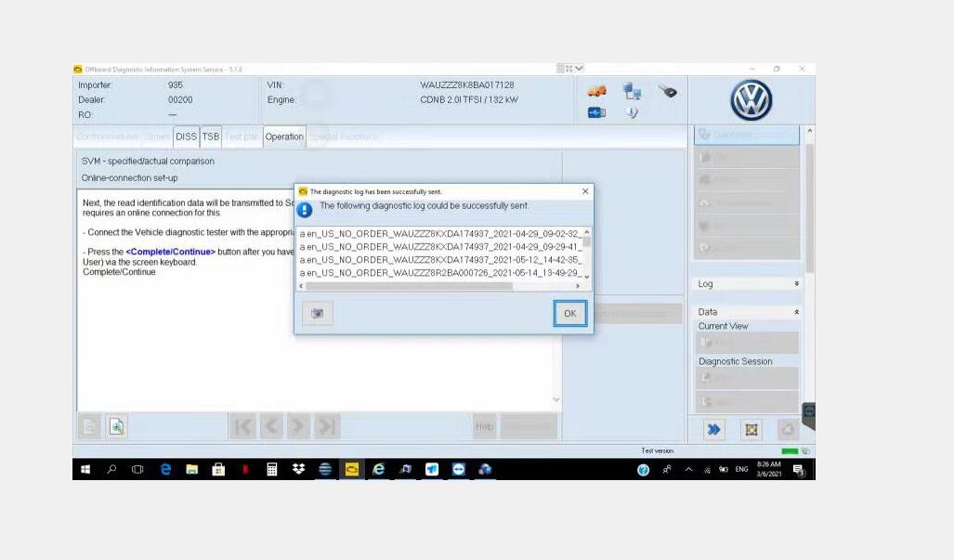
Task: Click the screenshot icon button in the dialog
Action: [x=318, y=313]
